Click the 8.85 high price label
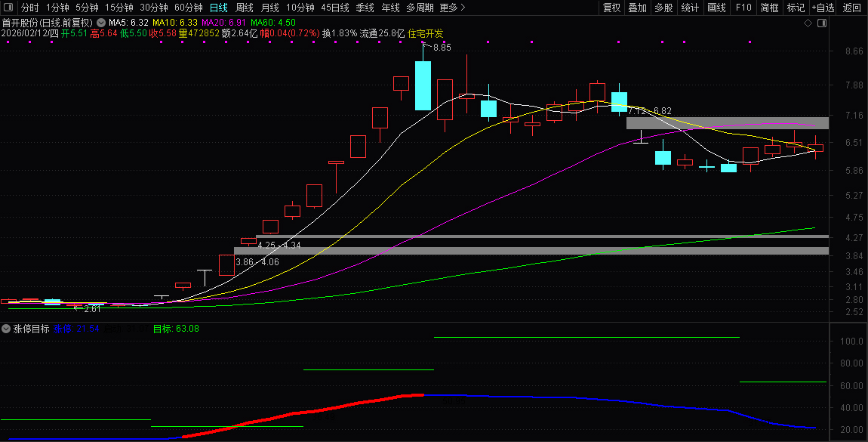 tap(442, 48)
